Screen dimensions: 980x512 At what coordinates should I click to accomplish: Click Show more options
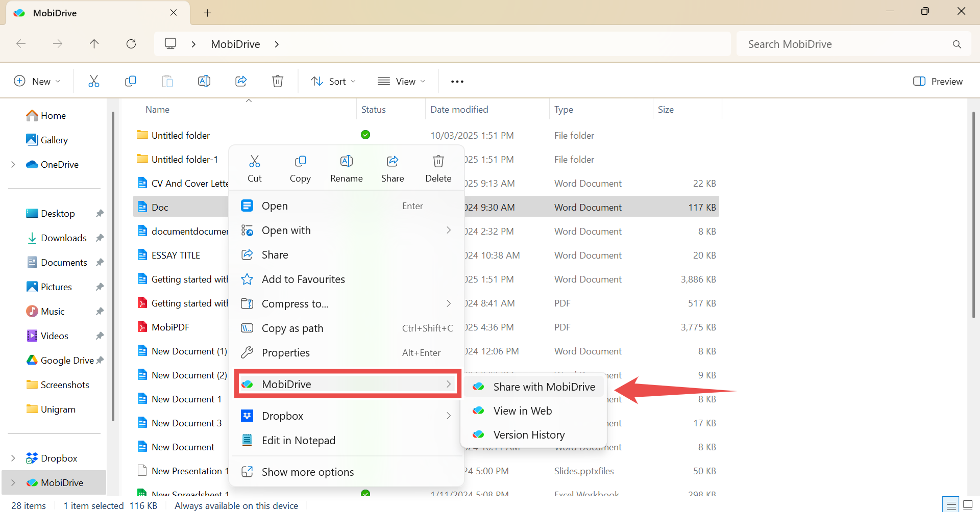pos(307,472)
